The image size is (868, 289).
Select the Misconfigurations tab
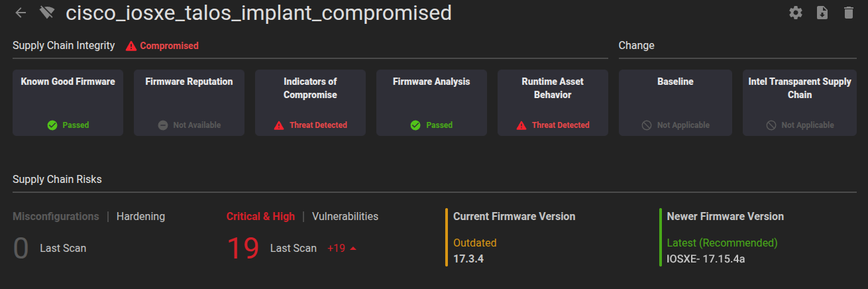56,216
